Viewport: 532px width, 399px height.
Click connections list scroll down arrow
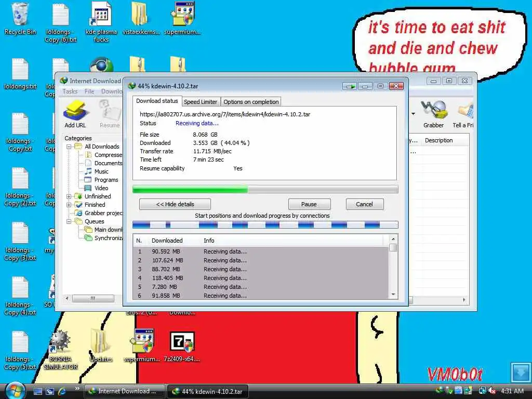click(393, 295)
